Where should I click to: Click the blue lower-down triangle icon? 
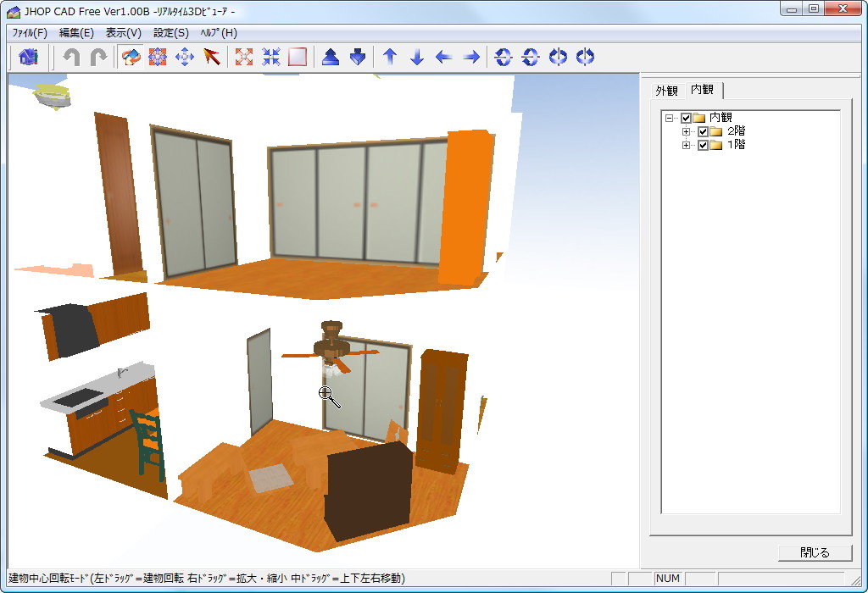358,57
